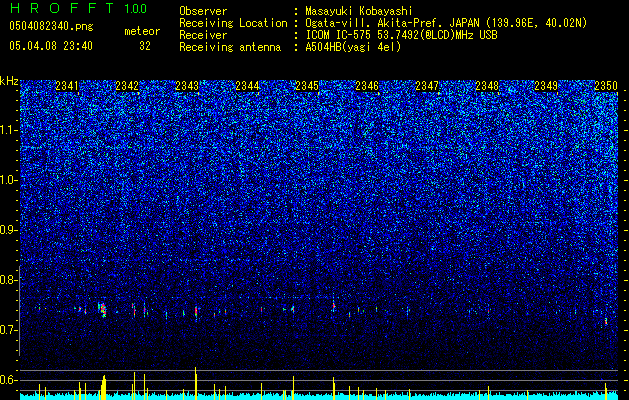
Task: Select the filename 0504082340.png
Action: [x=51, y=26]
